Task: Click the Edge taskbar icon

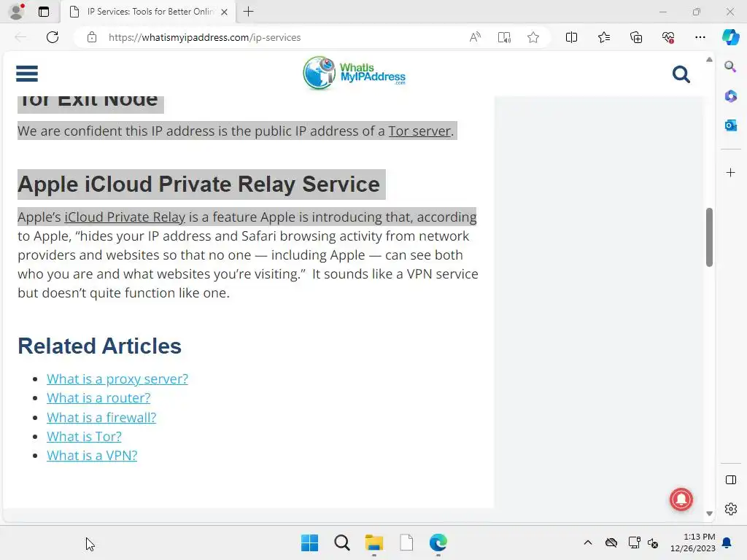Action: pos(438,542)
